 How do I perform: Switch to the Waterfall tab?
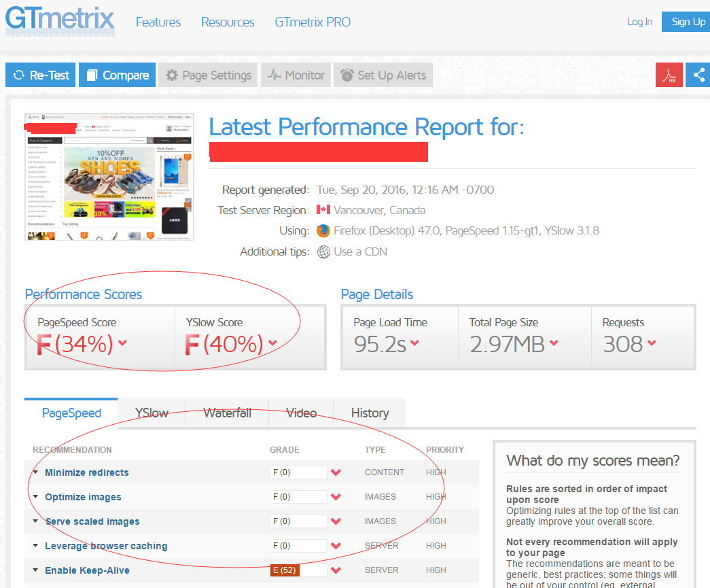228,413
